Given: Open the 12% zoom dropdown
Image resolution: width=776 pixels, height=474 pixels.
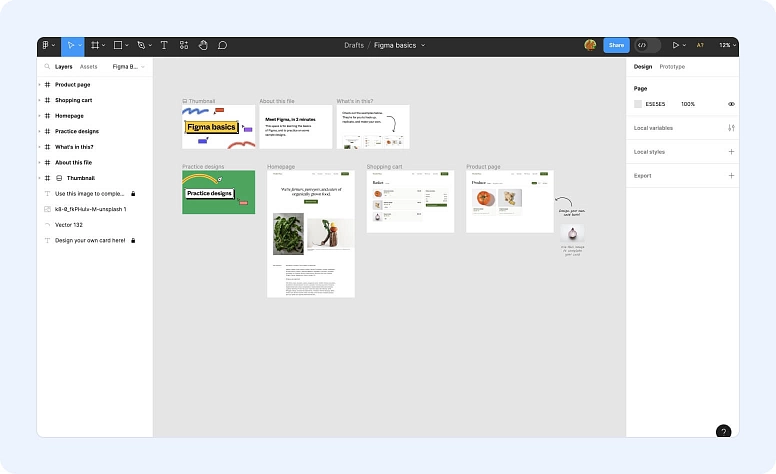Looking at the screenshot, I should tap(725, 45).
